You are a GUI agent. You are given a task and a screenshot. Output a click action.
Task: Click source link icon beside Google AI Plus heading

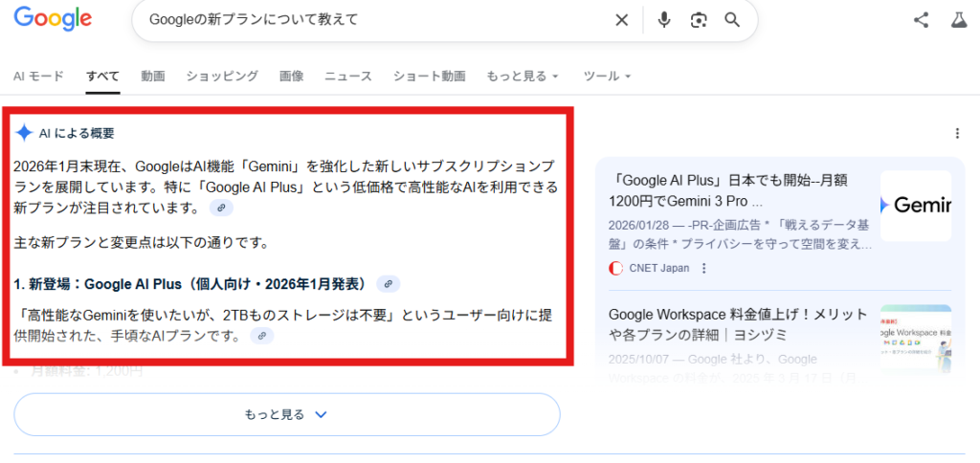click(x=388, y=284)
